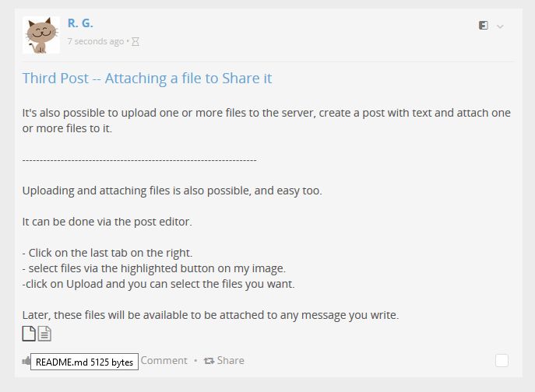
Task: Click the "Uploading and attaching files" sentence
Action: pyautogui.click(x=171, y=191)
